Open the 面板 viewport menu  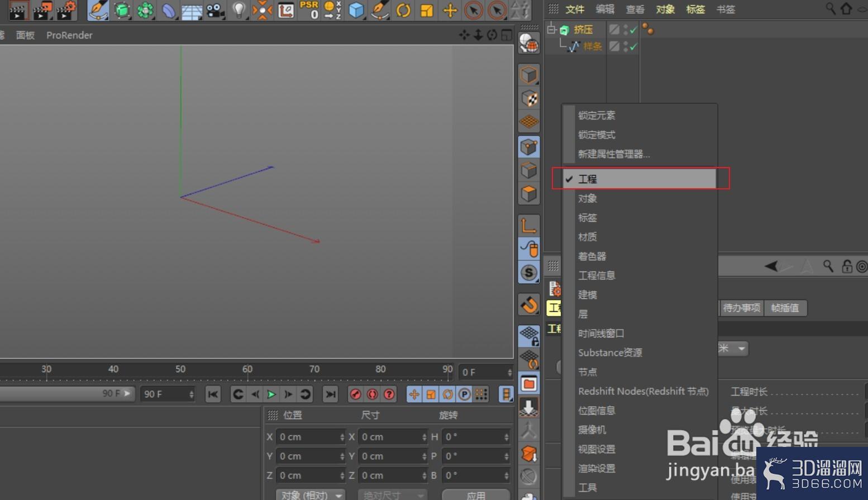click(25, 35)
